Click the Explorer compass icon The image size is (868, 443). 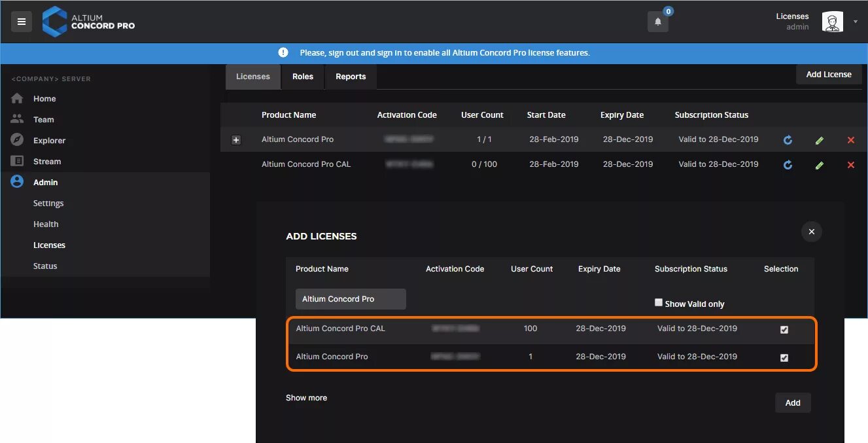tap(17, 140)
